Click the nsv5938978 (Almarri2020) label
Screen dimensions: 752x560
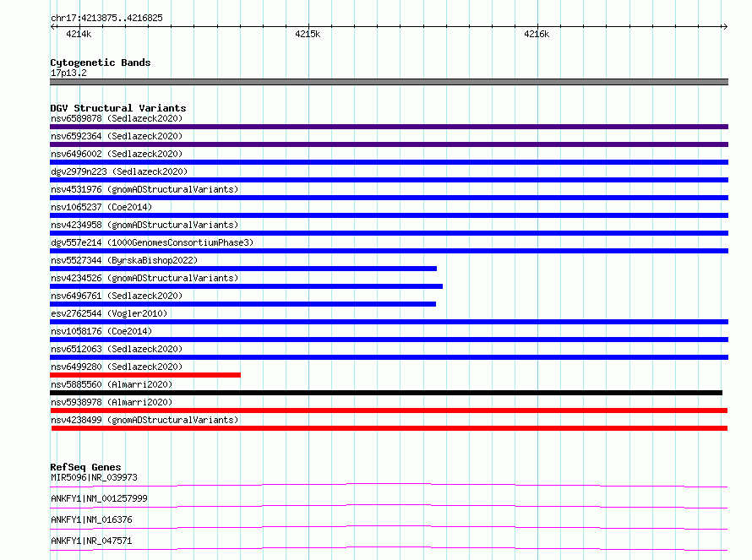pos(112,402)
